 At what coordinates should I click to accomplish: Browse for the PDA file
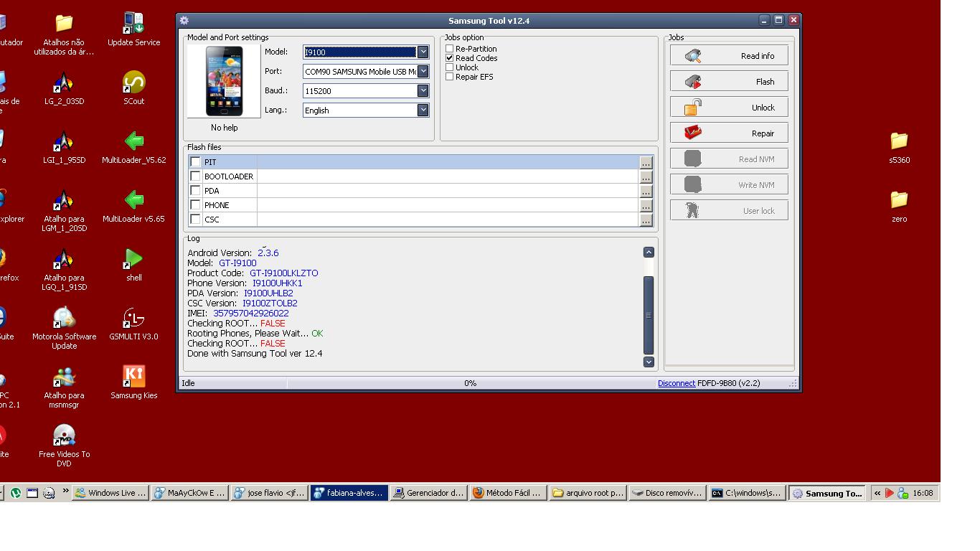coord(646,192)
